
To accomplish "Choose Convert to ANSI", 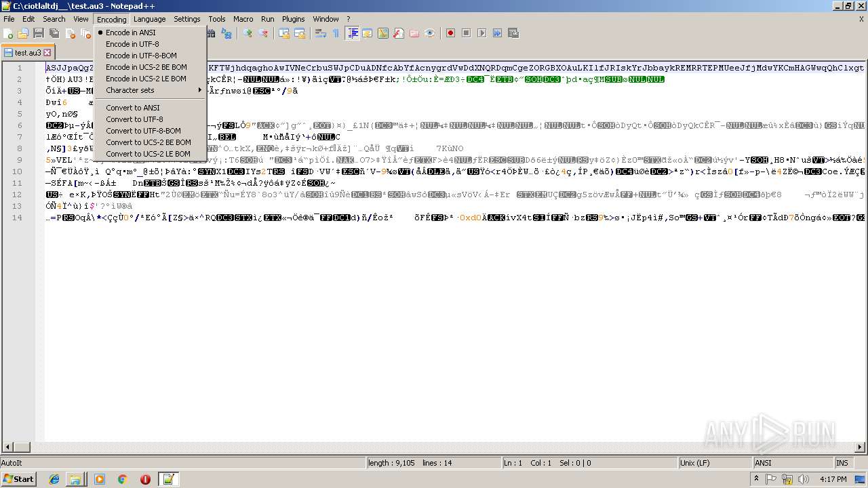I will pos(150,108).
